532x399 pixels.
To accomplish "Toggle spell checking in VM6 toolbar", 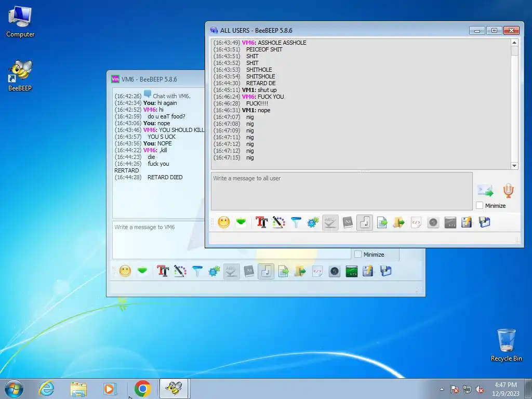I will click(231, 271).
